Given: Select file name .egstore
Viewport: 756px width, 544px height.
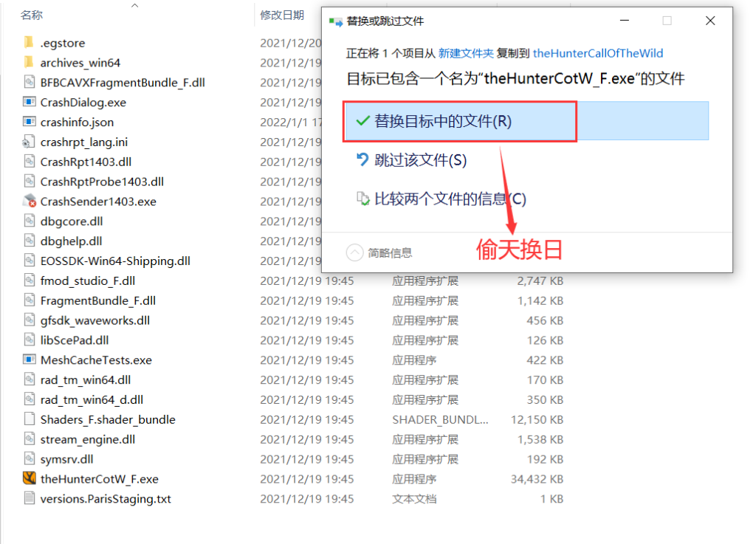Looking at the screenshot, I should (x=63, y=43).
